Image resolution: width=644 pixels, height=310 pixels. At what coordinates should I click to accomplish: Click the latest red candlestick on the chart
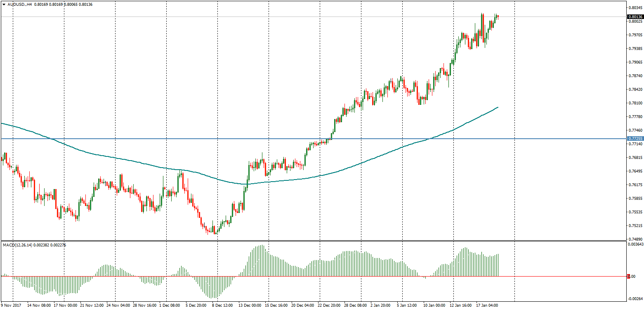[x=498, y=17]
